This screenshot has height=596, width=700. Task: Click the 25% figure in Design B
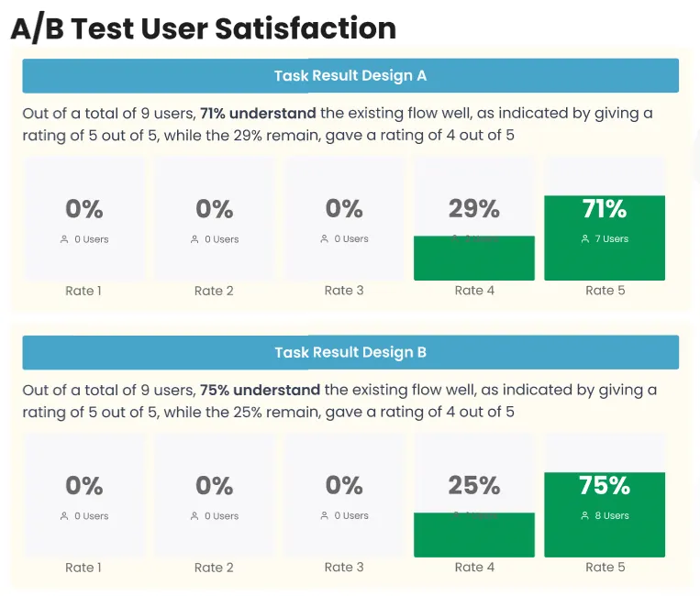tap(474, 486)
